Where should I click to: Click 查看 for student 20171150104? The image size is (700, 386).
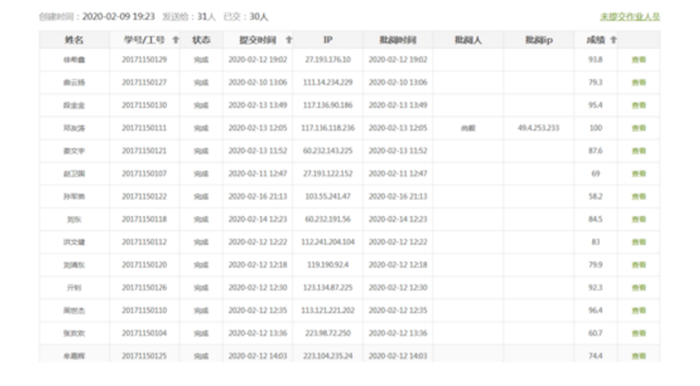click(639, 333)
